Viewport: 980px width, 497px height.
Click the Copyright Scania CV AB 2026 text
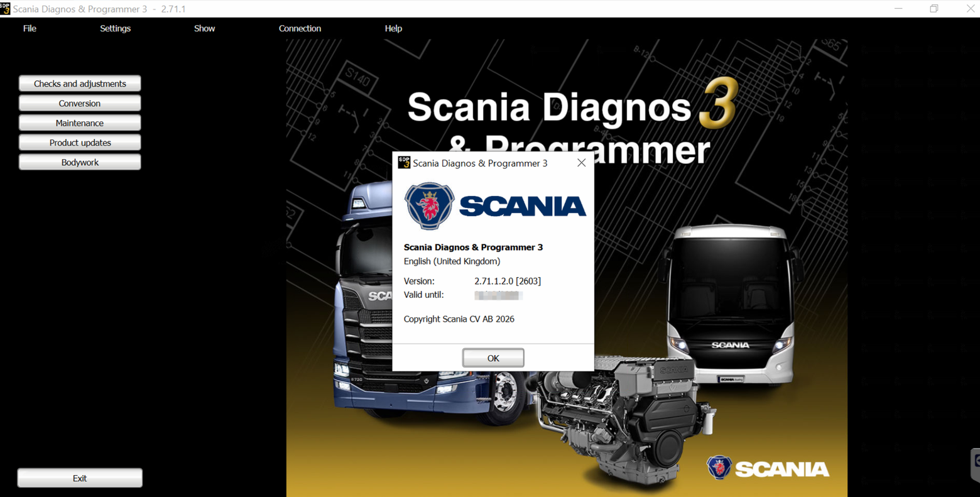click(x=459, y=319)
